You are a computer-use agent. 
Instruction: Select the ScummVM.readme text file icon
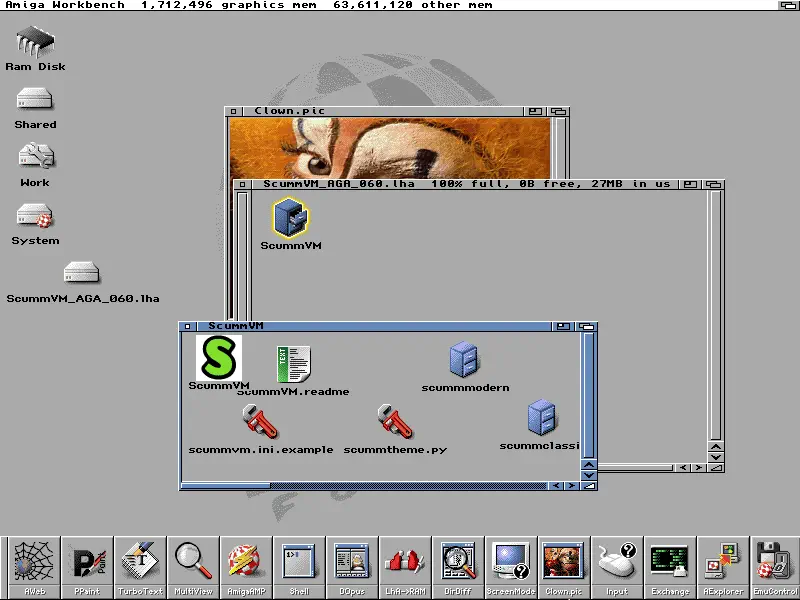(x=293, y=364)
